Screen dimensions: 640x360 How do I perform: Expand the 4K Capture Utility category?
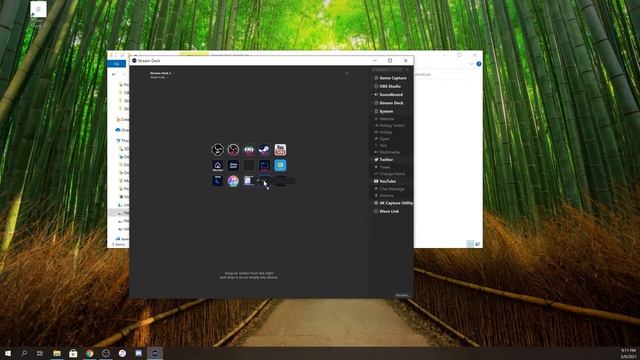coord(392,203)
